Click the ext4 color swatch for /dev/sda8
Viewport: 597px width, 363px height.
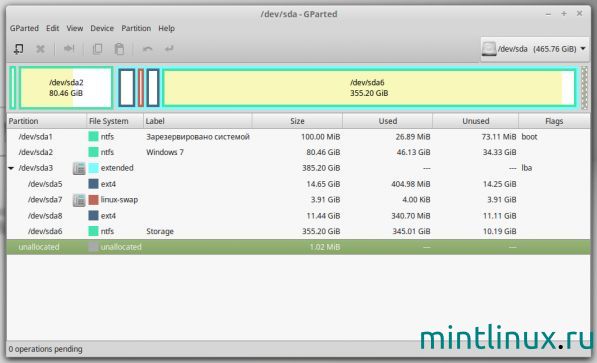(x=93, y=216)
